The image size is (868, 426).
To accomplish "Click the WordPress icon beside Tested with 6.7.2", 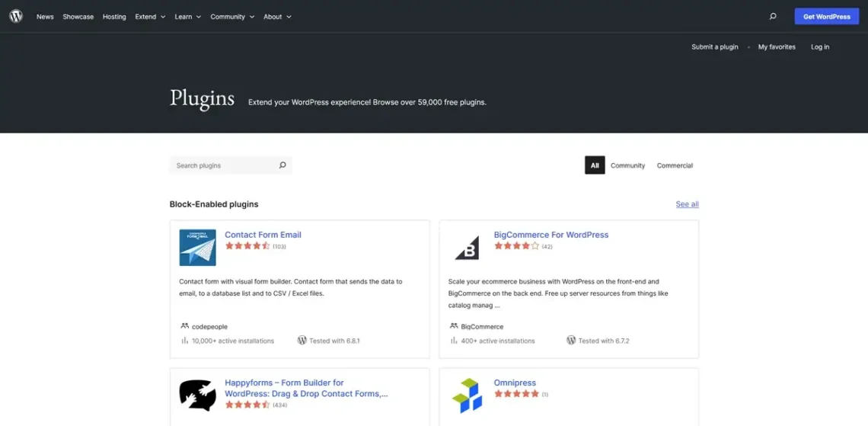I will pos(571,340).
